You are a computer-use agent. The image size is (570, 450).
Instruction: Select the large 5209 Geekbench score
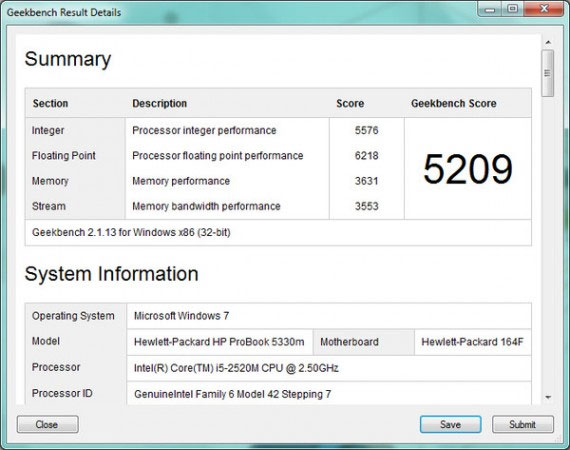[468, 169]
